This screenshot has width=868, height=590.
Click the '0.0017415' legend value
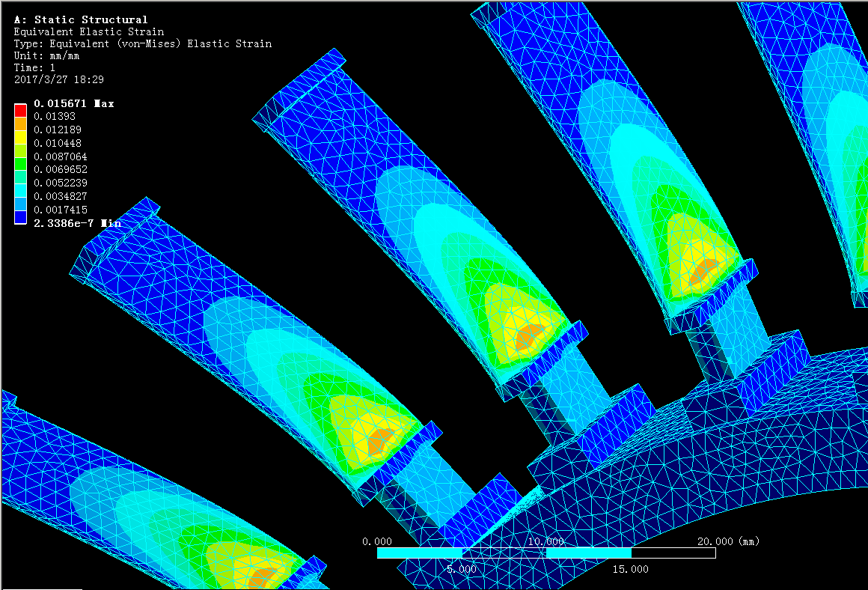pyautogui.click(x=61, y=210)
